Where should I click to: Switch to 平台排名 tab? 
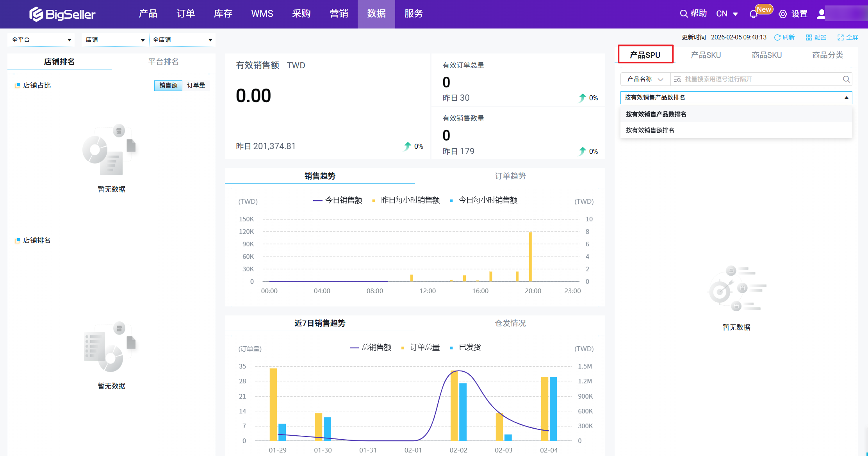[x=163, y=62]
